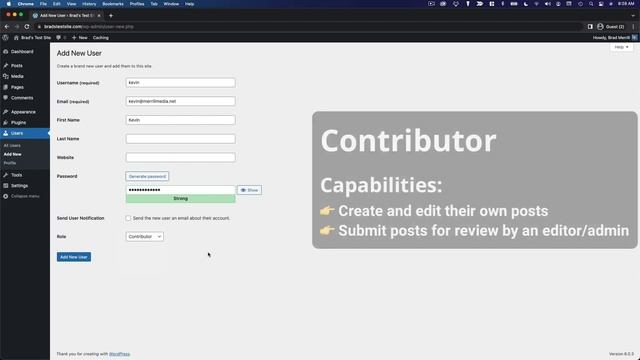This screenshot has width=640, height=360.
Task: Focus the First Name field
Action: click(180, 120)
